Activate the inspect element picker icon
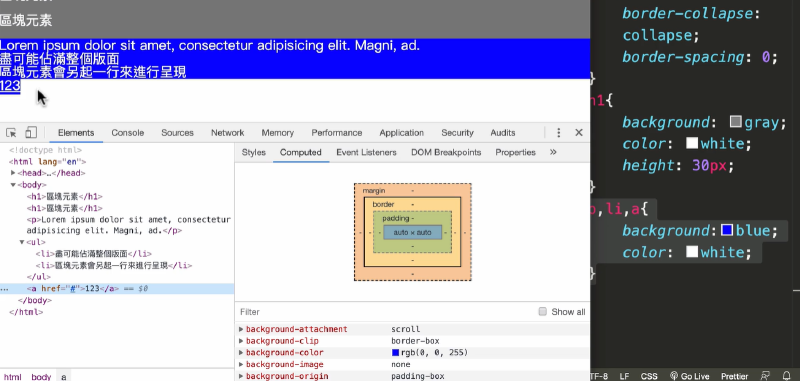Image resolution: width=800 pixels, height=381 pixels. click(11, 133)
